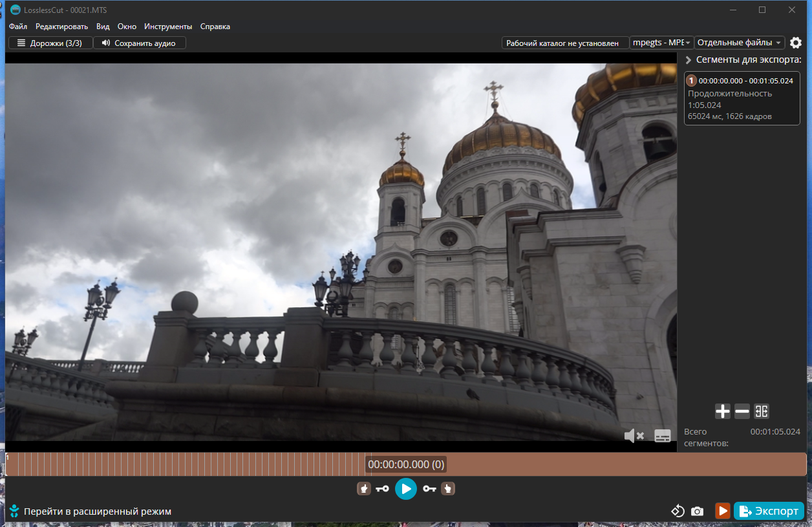Viewport: 812px width, 527px height.
Task: Click the rotation preview icon
Action: (x=678, y=511)
